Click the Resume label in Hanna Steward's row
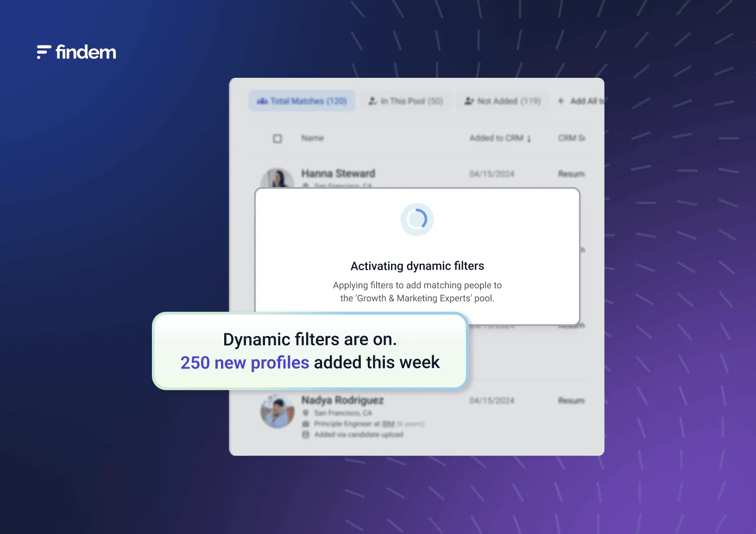The image size is (756, 534). point(572,174)
